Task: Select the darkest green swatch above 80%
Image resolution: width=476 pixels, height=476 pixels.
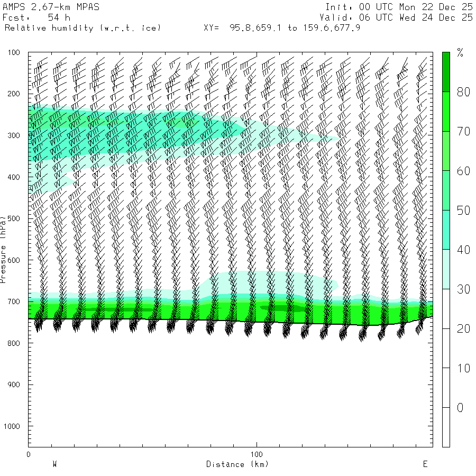Action: point(446,72)
